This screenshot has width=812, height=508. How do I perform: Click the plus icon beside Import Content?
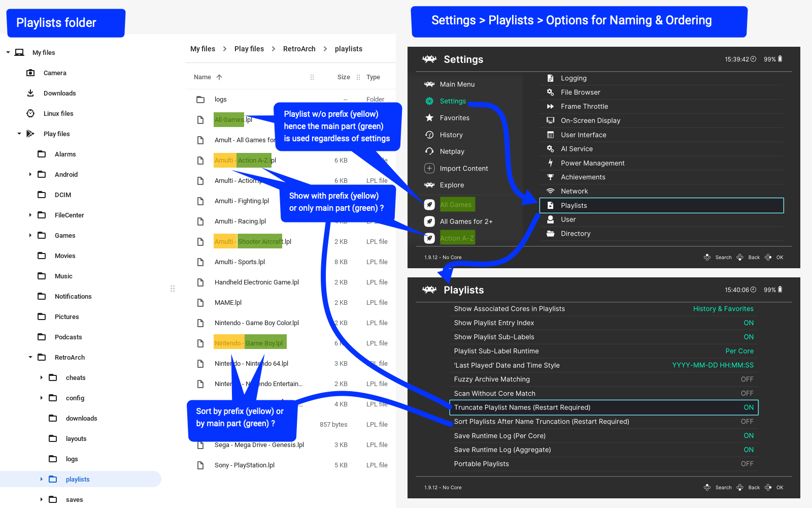[429, 168]
